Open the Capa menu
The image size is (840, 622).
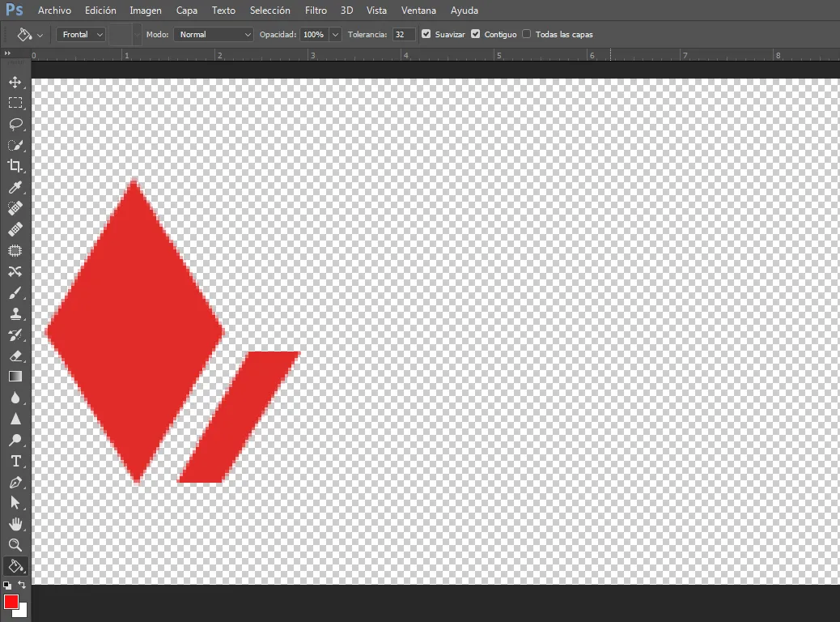tap(186, 11)
